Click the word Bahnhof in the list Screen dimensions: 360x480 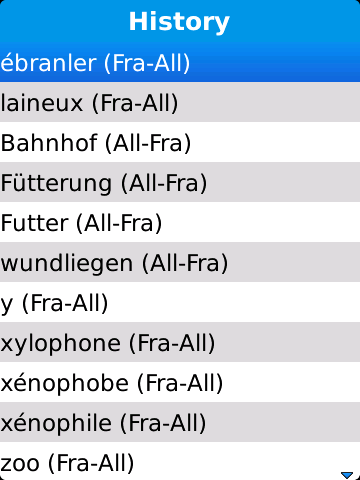(49, 143)
